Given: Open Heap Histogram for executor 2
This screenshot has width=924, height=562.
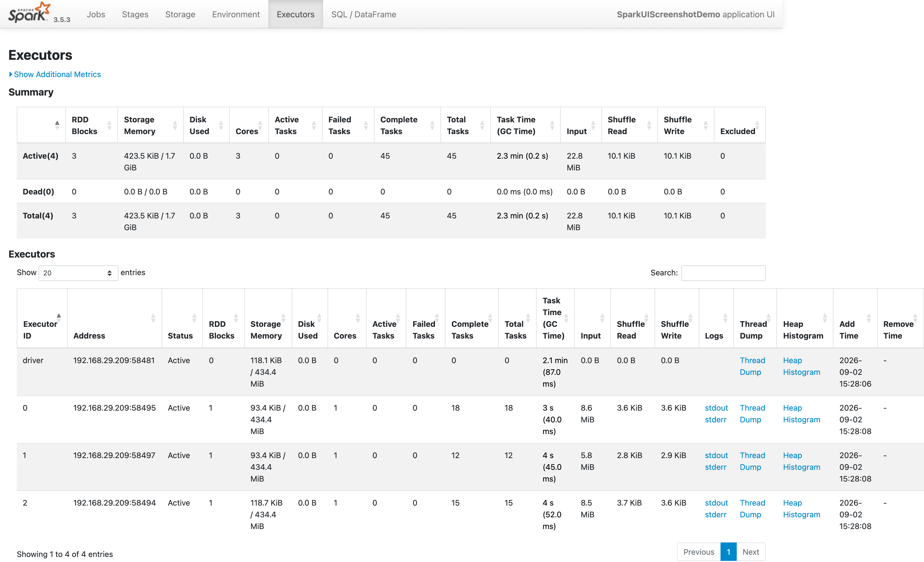Looking at the screenshot, I should [801, 508].
